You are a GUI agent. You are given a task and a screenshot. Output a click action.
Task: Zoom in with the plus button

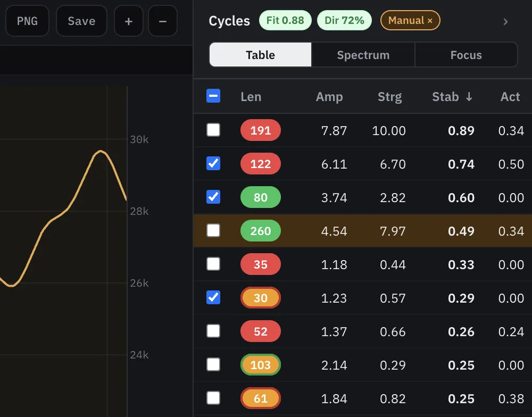click(x=129, y=21)
